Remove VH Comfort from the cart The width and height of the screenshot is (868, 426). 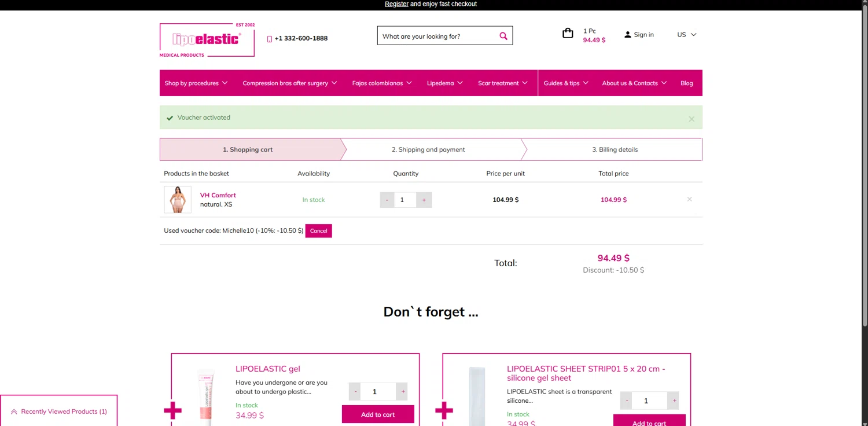(x=689, y=199)
